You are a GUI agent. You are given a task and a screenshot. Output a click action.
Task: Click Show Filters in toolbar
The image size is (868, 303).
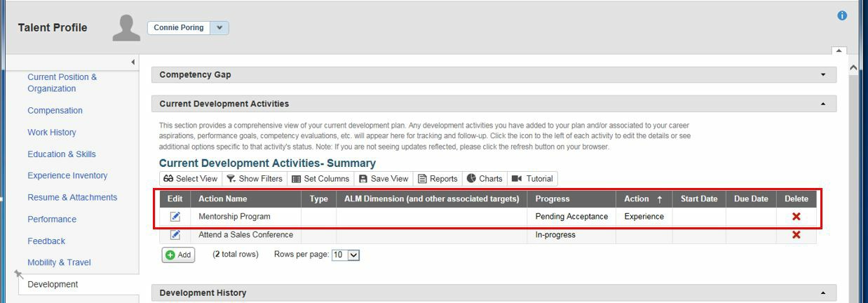point(255,179)
